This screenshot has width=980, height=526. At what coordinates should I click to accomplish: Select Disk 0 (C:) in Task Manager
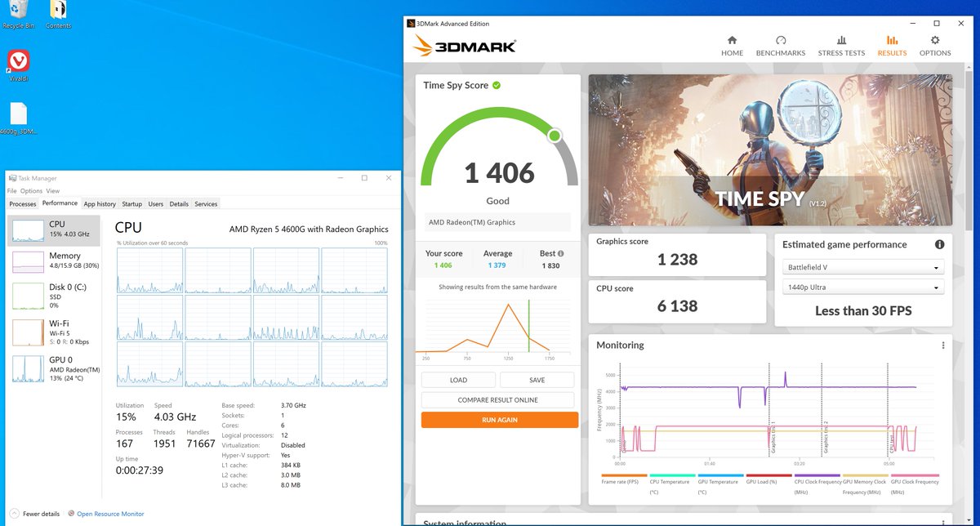(x=53, y=295)
